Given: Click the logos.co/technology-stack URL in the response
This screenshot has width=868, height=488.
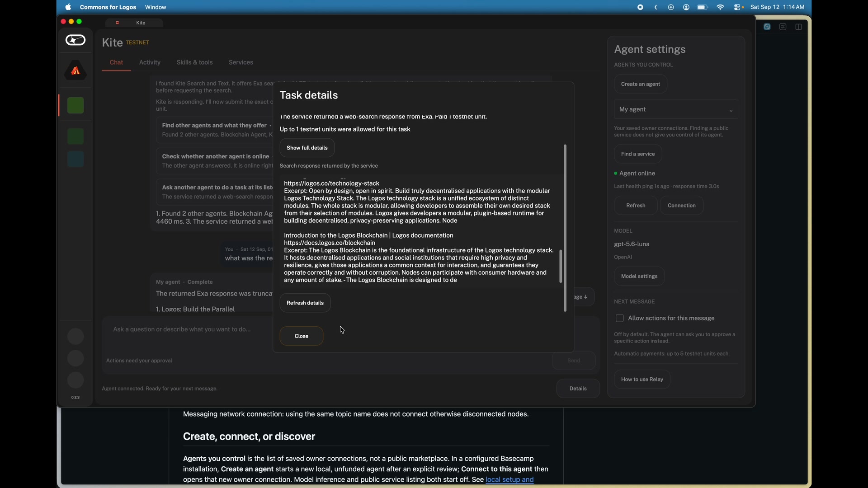Looking at the screenshot, I should pyautogui.click(x=332, y=183).
